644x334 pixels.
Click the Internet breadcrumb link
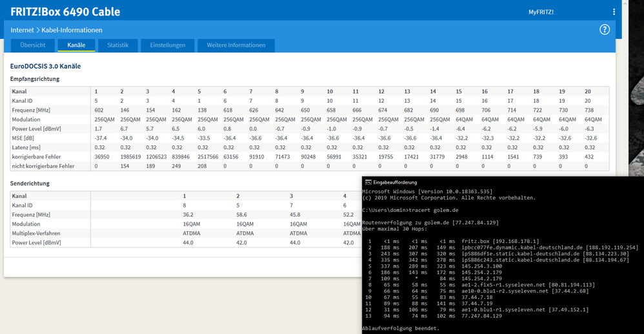pos(22,30)
